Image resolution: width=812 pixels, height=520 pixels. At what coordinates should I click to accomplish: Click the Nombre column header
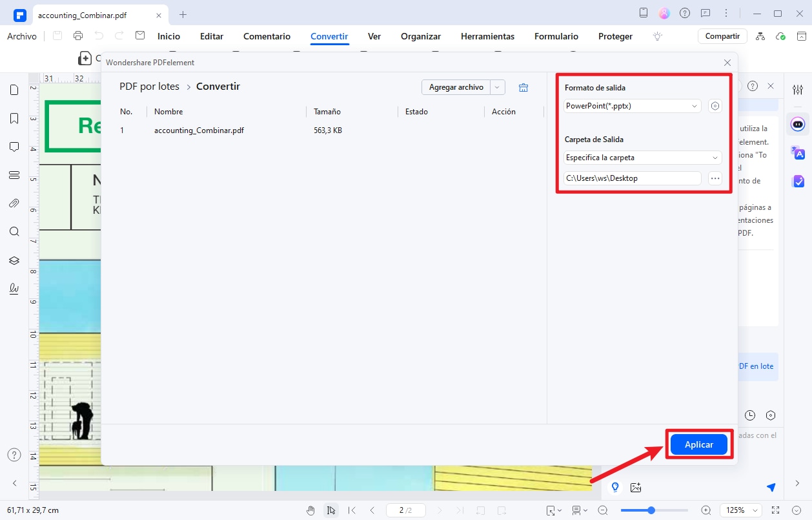click(168, 112)
